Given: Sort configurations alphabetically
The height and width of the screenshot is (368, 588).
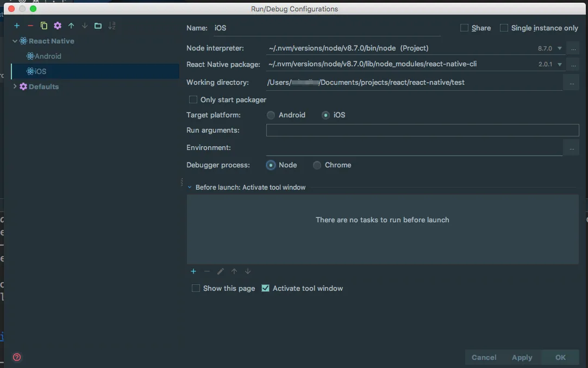Looking at the screenshot, I should tap(112, 26).
